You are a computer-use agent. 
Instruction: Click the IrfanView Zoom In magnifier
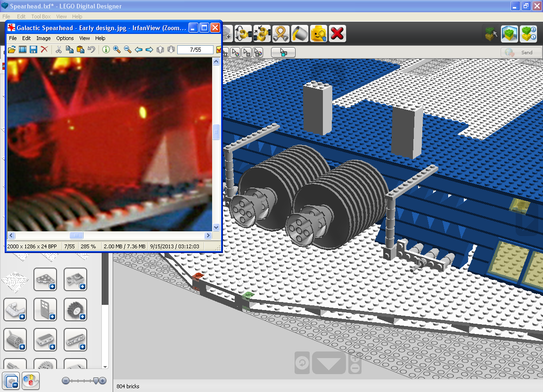[117, 49]
